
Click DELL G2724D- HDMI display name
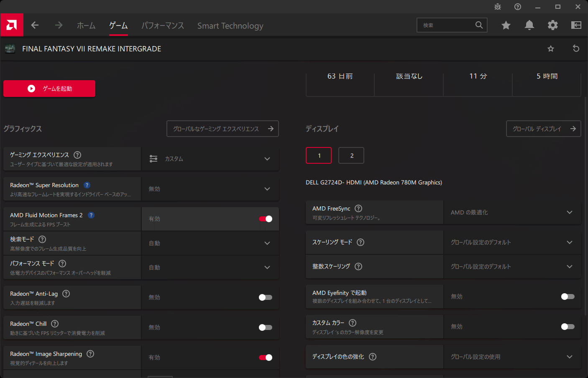coord(374,183)
